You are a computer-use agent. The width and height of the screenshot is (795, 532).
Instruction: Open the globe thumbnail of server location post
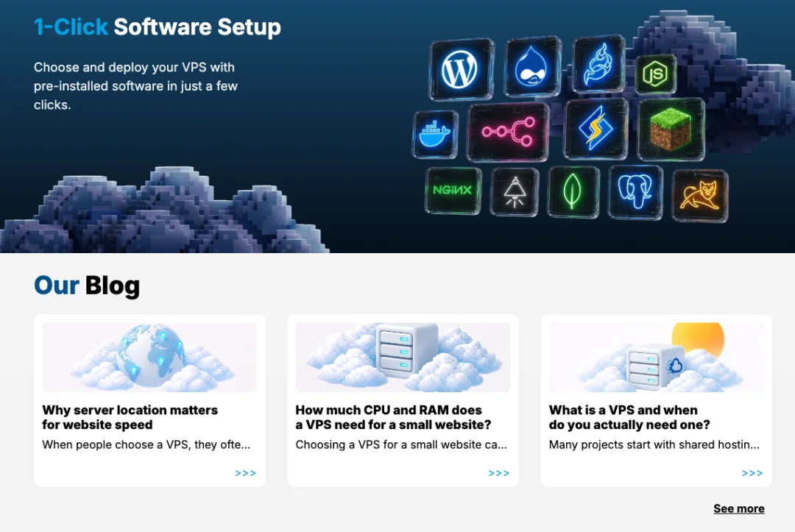[x=149, y=357]
